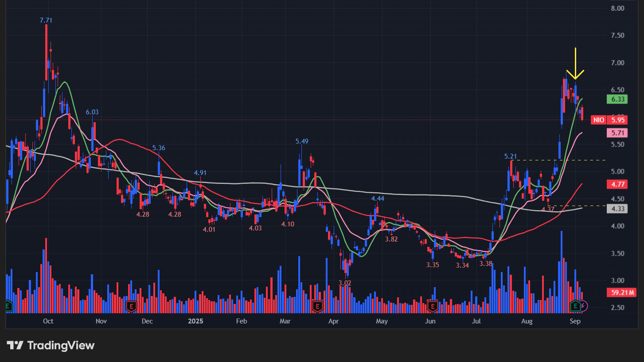The height and width of the screenshot is (362, 644).
Task: Click the green 6.33 moving average label
Action: coord(618,99)
